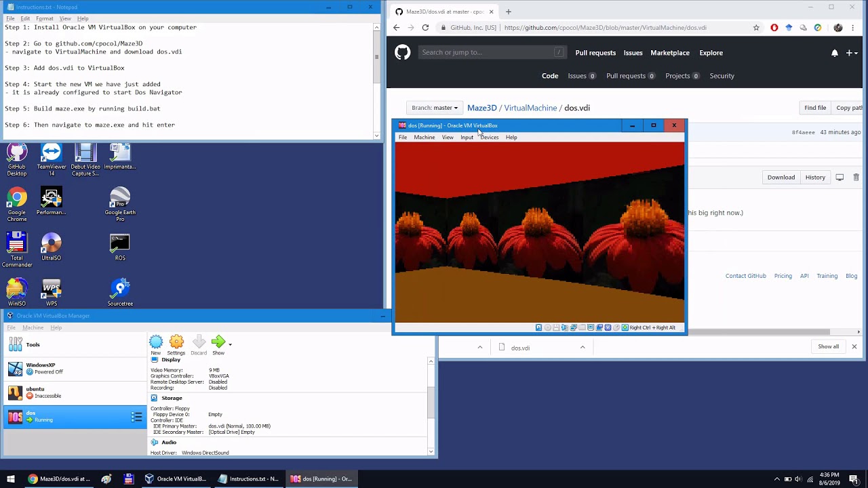
Task: Click the floppy disk icon in VM status bar
Action: point(556,327)
